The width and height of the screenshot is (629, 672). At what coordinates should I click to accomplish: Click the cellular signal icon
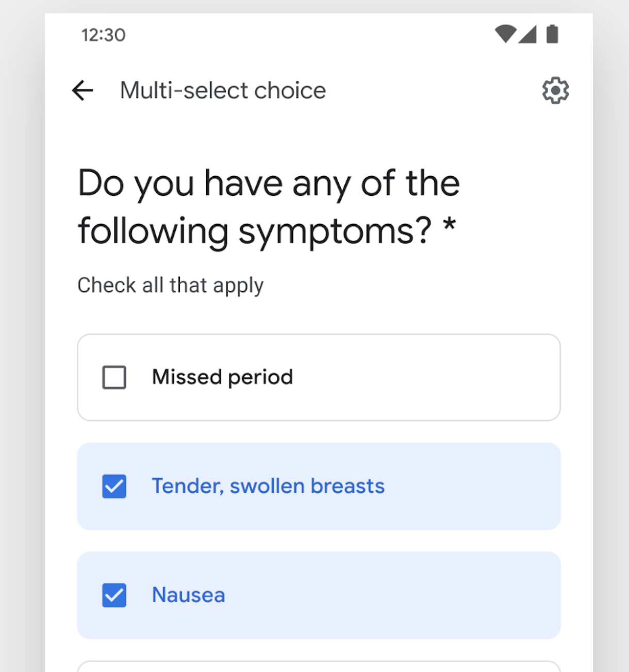tap(527, 35)
